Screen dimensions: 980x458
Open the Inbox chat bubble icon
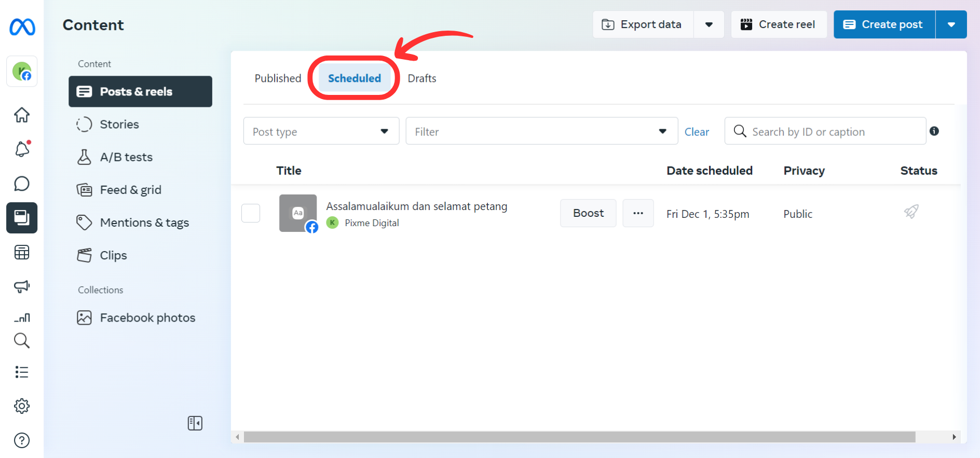[22, 184]
